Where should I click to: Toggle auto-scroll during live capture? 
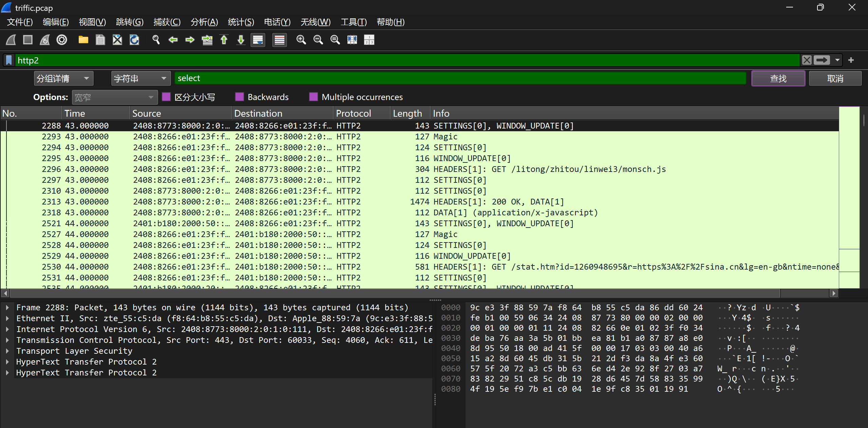[258, 40]
